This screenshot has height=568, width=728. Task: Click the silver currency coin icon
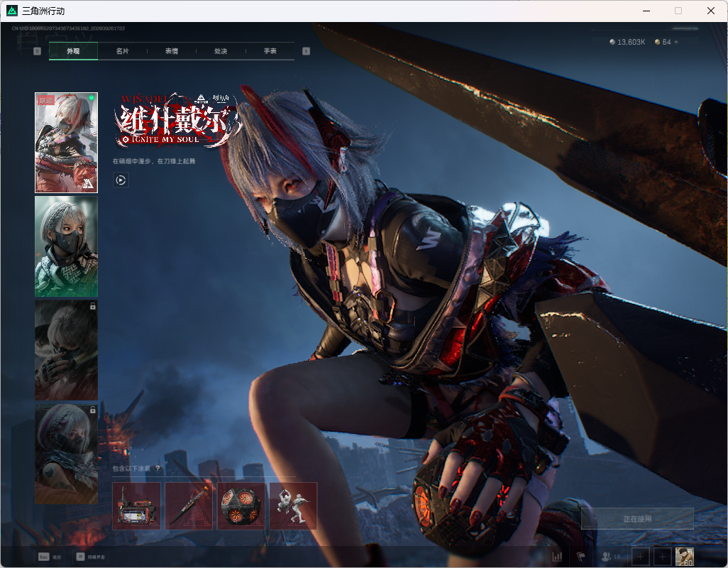tap(612, 42)
